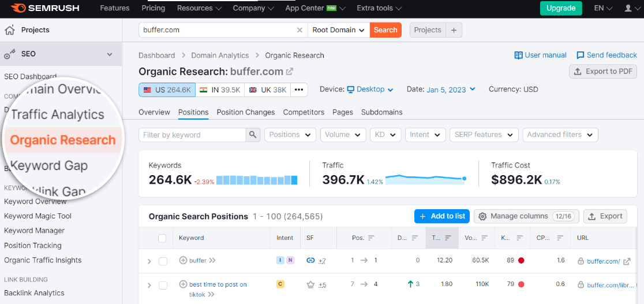Screen dimensions: 644x304
Task: Click the orange Search button
Action: click(x=385, y=30)
